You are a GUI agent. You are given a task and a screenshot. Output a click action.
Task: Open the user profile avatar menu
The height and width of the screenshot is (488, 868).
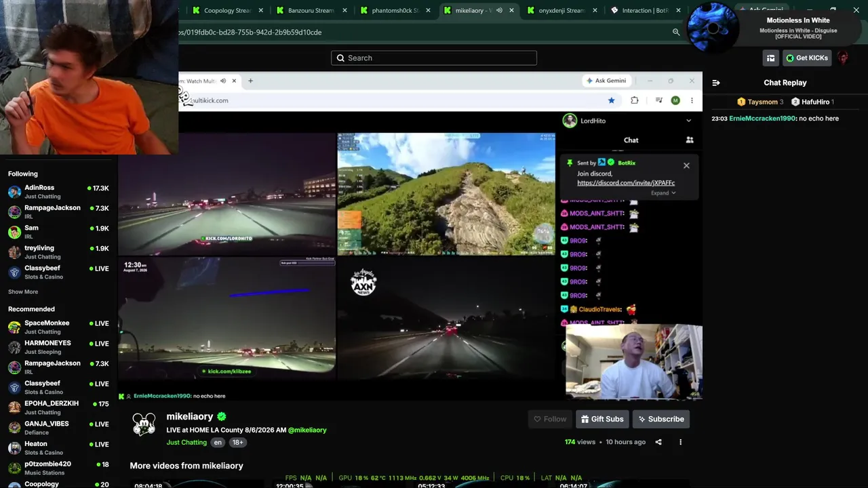(843, 58)
